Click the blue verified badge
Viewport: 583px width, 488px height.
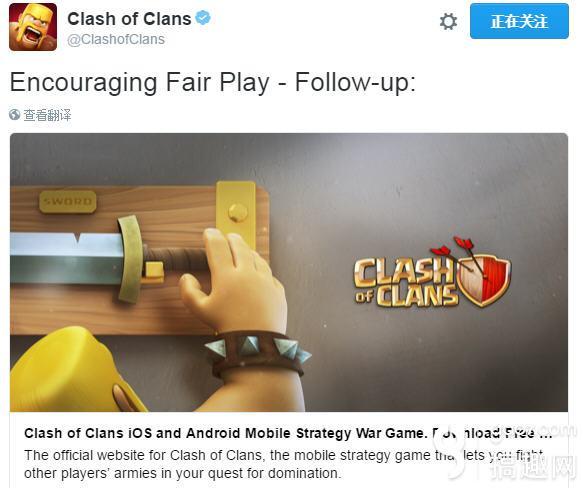203,18
